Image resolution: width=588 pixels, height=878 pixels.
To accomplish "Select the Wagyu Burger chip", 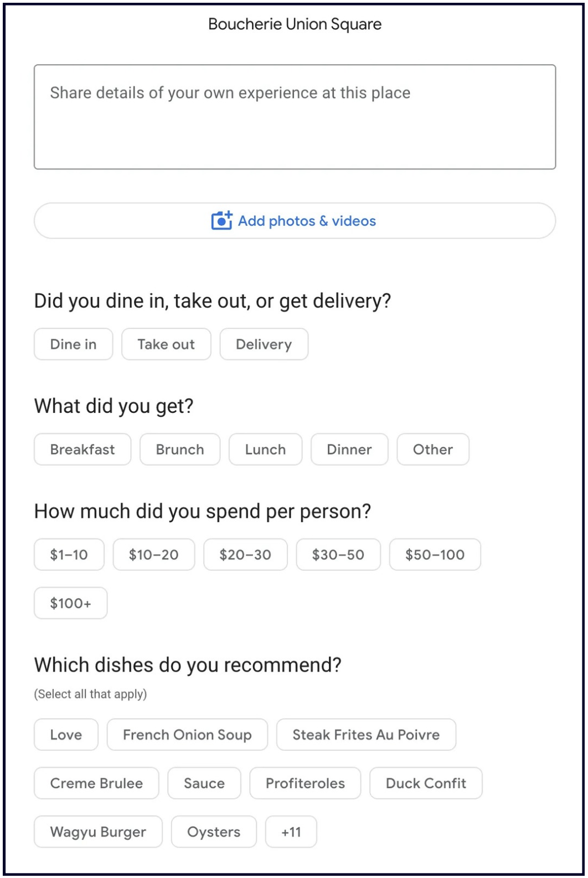I will click(x=98, y=832).
